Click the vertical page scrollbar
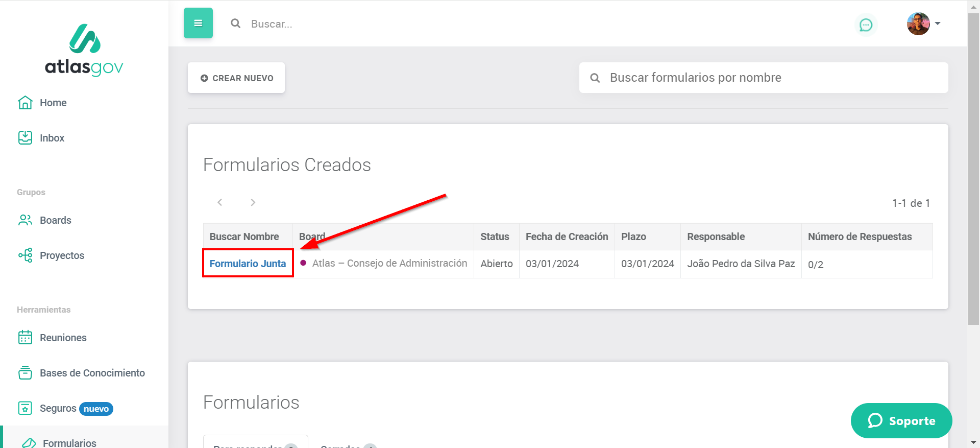This screenshot has height=448, width=980. (x=973, y=169)
